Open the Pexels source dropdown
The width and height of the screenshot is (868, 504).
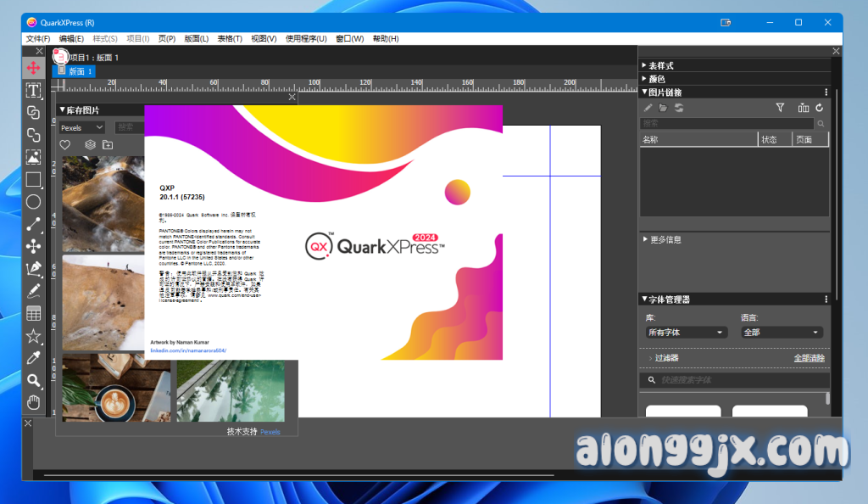(x=82, y=127)
